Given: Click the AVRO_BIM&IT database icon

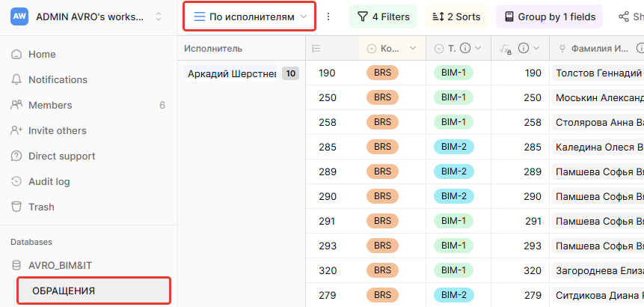Looking at the screenshot, I should pos(16,266).
